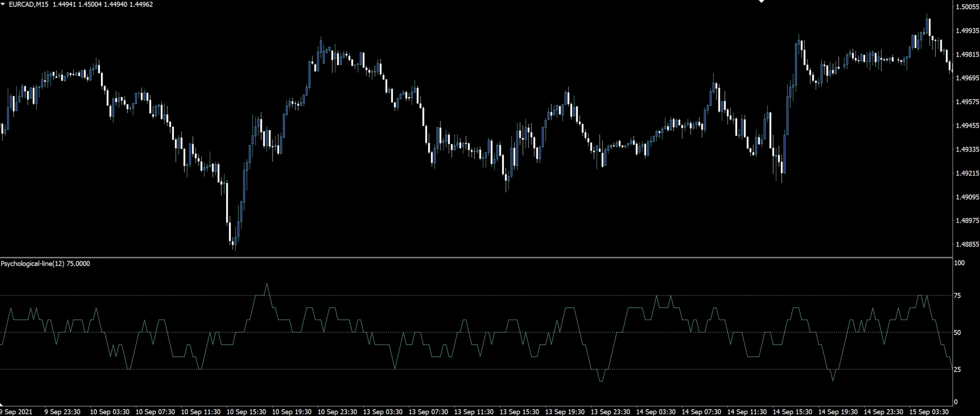Click the 1.50055 price scale label

967,7
